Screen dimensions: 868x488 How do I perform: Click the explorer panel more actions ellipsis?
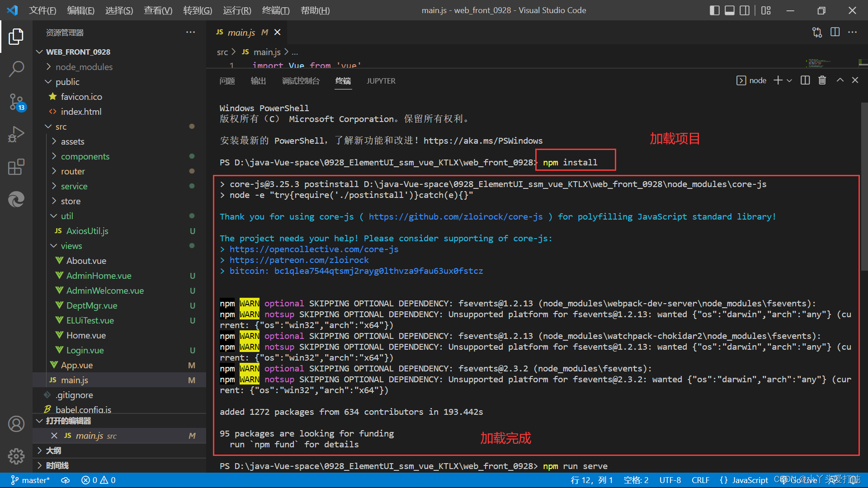pyautogui.click(x=190, y=33)
